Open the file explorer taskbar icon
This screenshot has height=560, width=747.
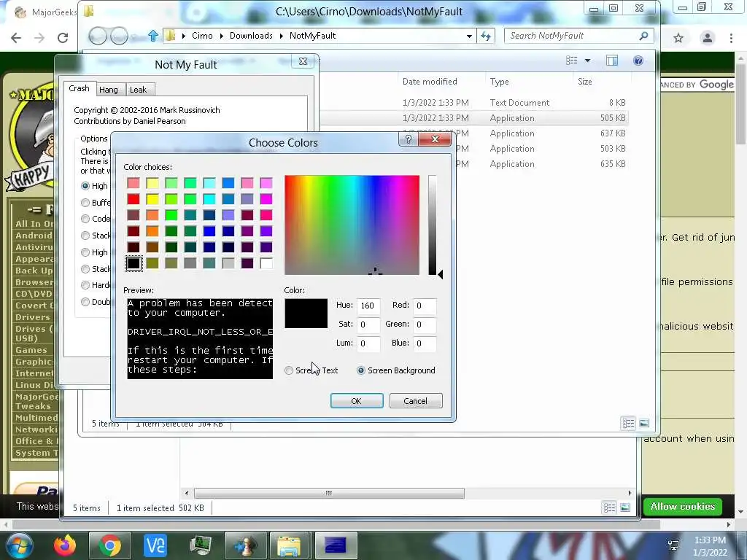289,545
